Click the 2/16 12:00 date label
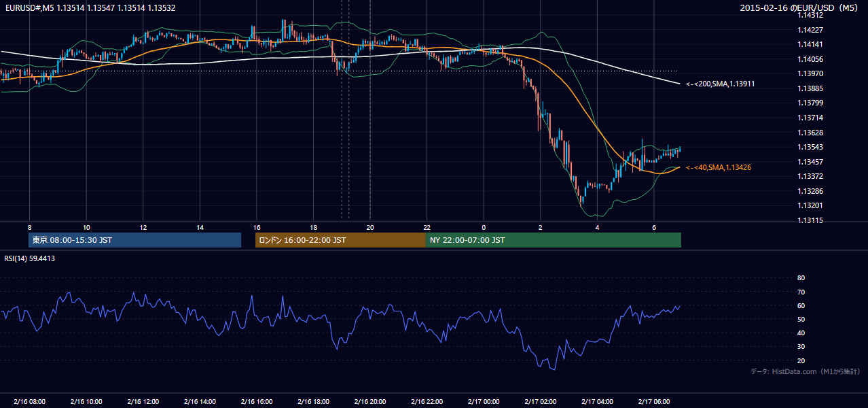Screen dimensions: 868x408 point(143,402)
